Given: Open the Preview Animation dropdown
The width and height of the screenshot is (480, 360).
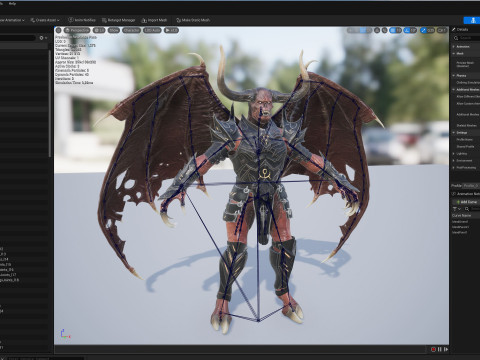Looking at the screenshot, I should click(12, 20).
